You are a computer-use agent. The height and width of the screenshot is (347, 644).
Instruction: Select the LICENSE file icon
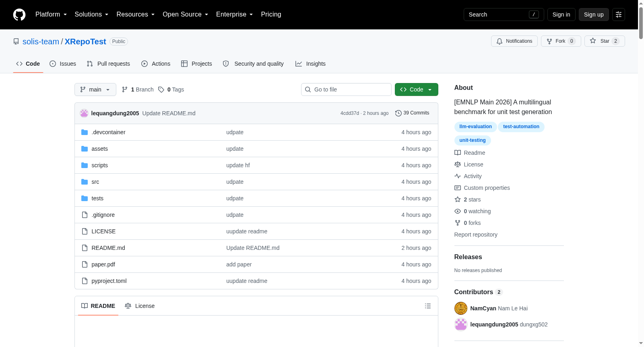(x=85, y=231)
